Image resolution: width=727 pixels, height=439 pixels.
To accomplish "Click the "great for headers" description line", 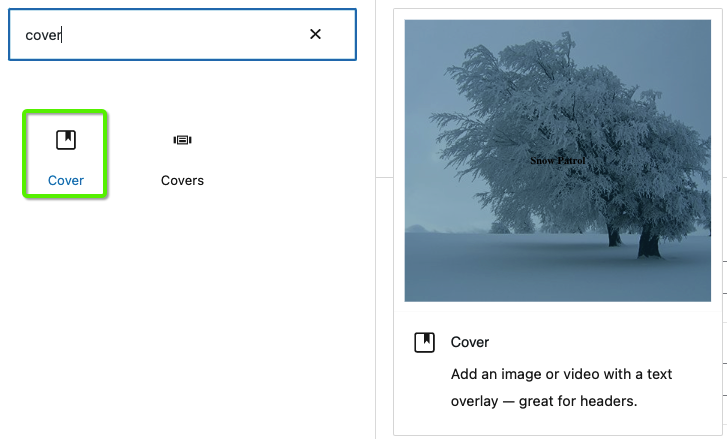I will tap(544, 401).
